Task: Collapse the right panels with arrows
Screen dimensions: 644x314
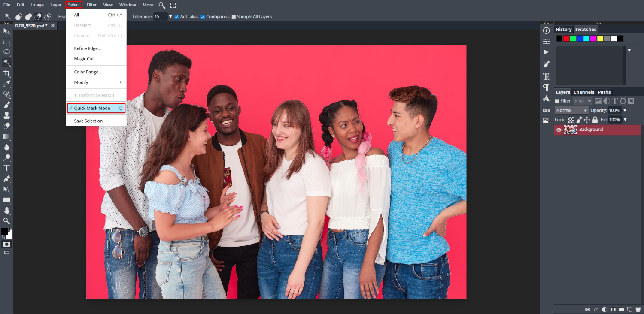Action: point(598,23)
